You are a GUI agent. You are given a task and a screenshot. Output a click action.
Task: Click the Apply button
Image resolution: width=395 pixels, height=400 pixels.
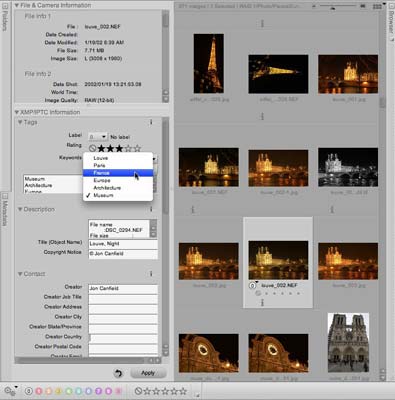[148, 373]
